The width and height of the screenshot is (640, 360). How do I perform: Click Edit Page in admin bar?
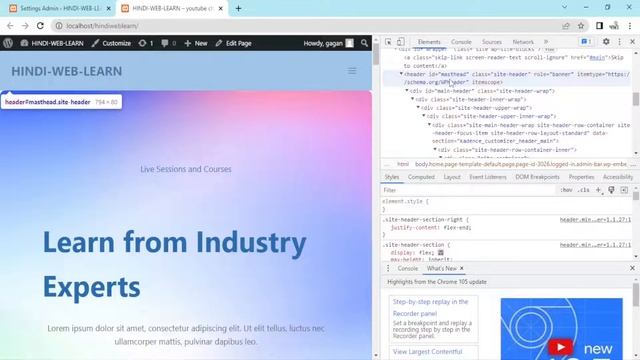coord(233,43)
